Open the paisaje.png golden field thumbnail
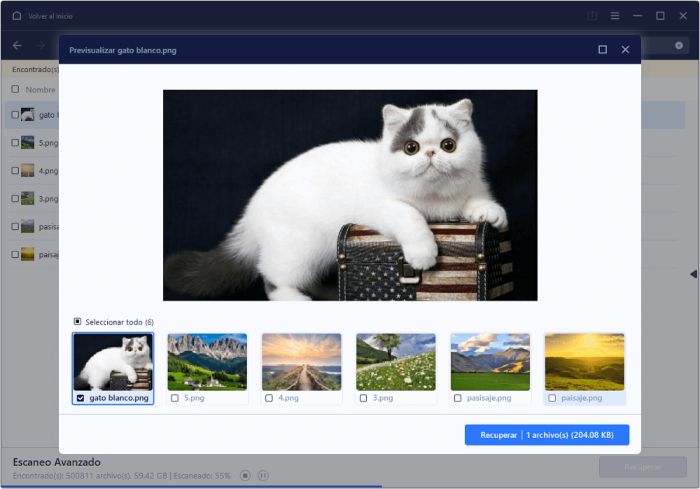700x489 pixels. [584, 362]
